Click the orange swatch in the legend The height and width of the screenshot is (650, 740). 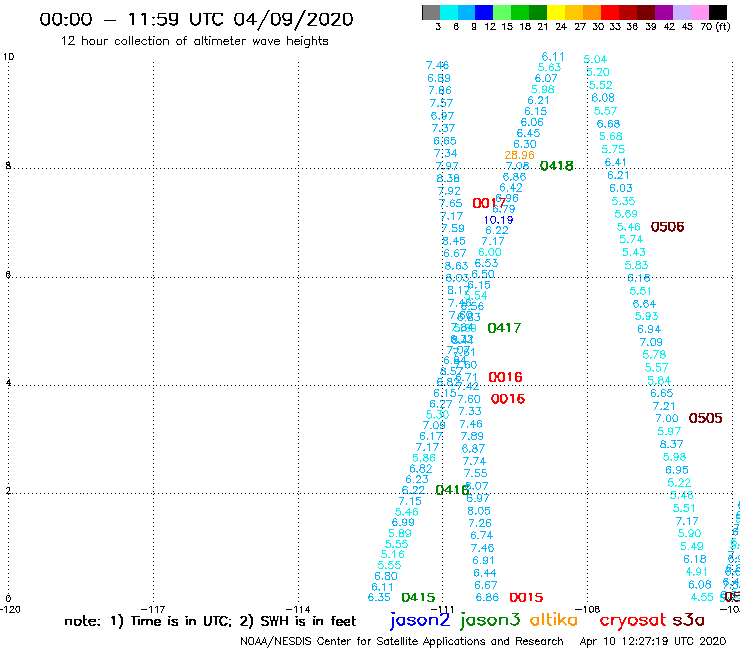tap(592, 12)
